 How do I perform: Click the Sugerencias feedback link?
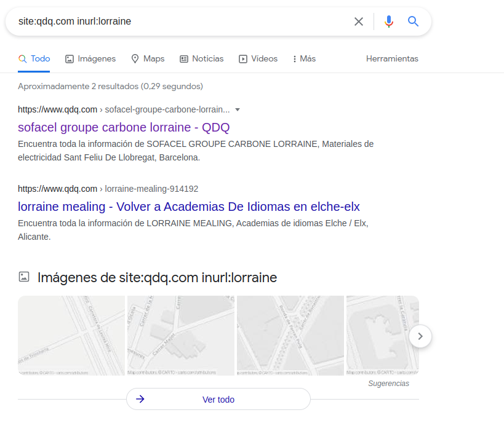coord(388,384)
